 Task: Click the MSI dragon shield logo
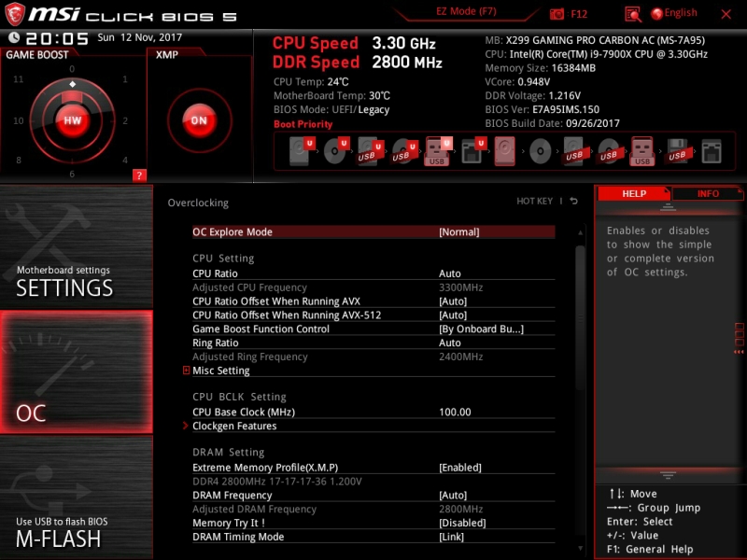[x=14, y=14]
